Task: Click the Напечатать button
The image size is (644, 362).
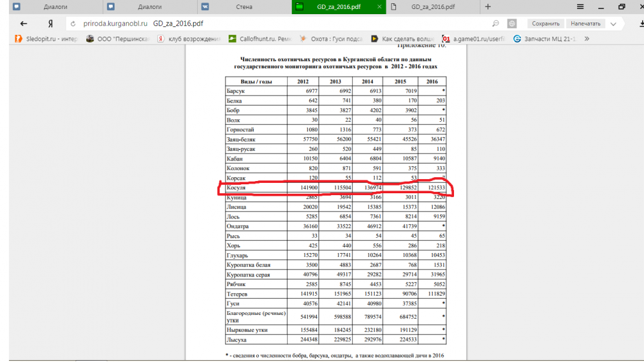Action: pos(585,23)
